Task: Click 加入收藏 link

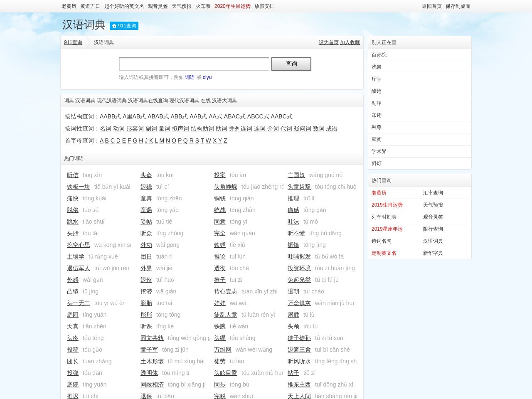Action: 350,42
